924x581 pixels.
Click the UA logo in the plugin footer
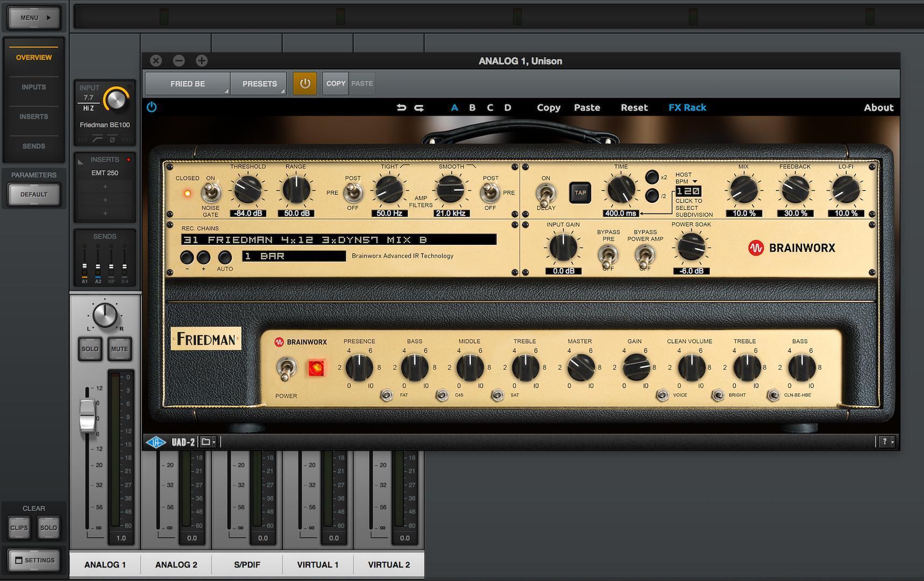click(156, 441)
